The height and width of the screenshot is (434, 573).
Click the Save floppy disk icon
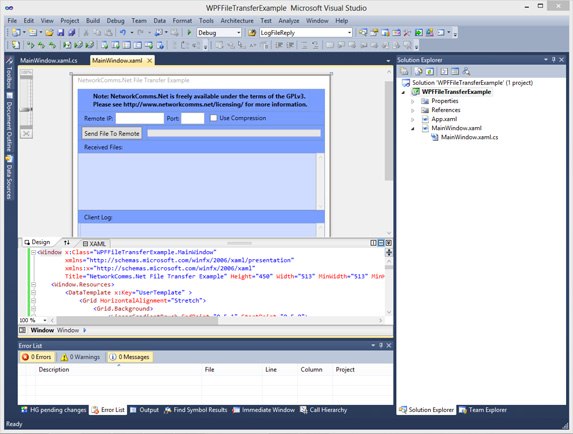point(61,33)
